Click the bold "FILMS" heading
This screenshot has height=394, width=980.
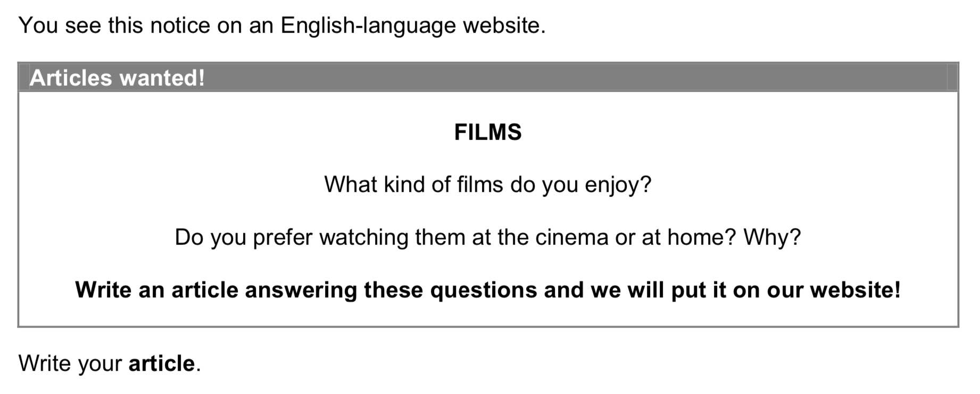488,132
